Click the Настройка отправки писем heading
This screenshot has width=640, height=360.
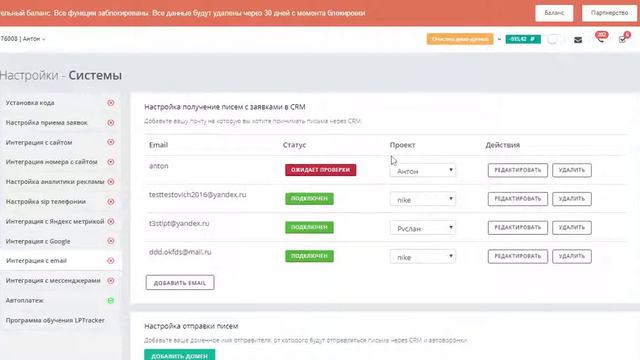pyautogui.click(x=191, y=326)
